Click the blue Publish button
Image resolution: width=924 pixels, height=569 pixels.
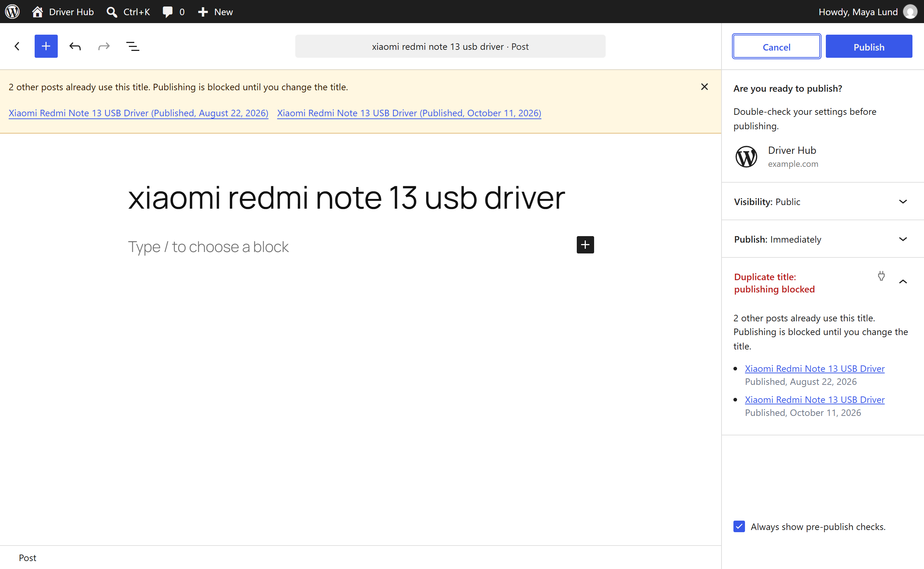[869, 47]
